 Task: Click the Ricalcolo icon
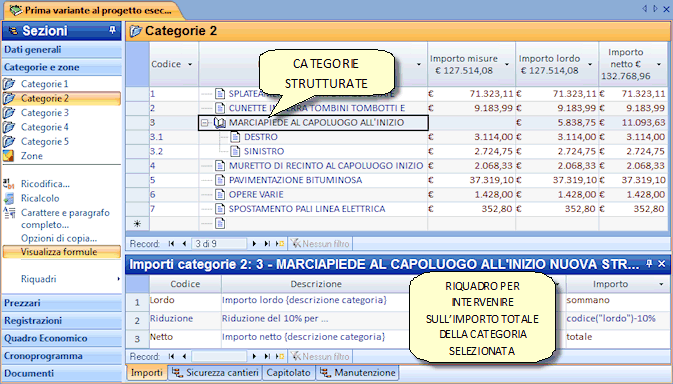[x=9, y=198]
